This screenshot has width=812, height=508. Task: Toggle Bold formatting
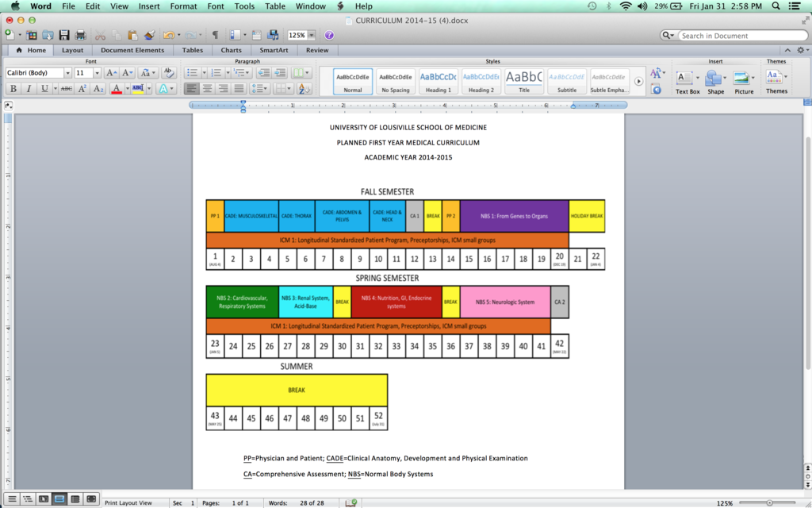coord(13,89)
